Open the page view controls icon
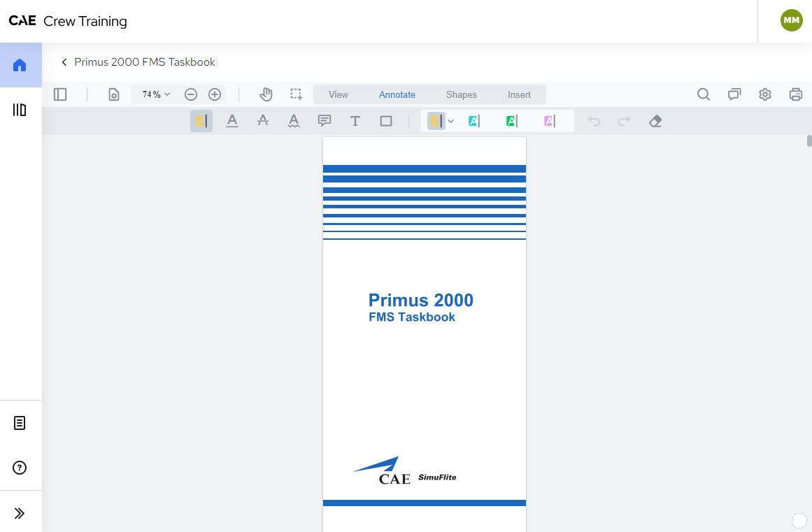Image resolution: width=812 pixels, height=532 pixels. pyautogui.click(x=114, y=94)
